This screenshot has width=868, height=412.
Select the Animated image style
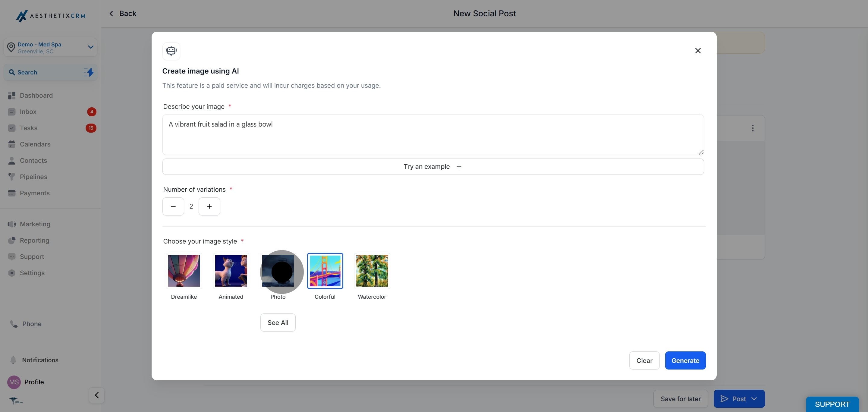(x=231, y=271)
